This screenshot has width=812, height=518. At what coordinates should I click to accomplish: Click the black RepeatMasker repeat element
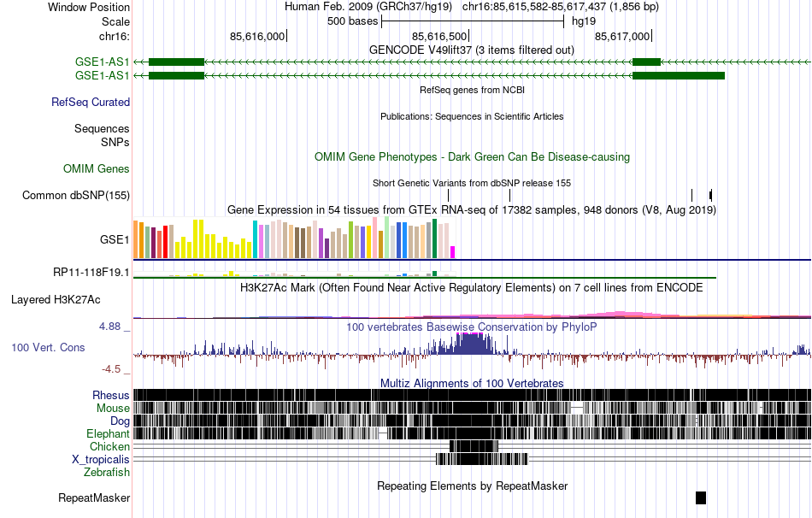coord(701,497)
